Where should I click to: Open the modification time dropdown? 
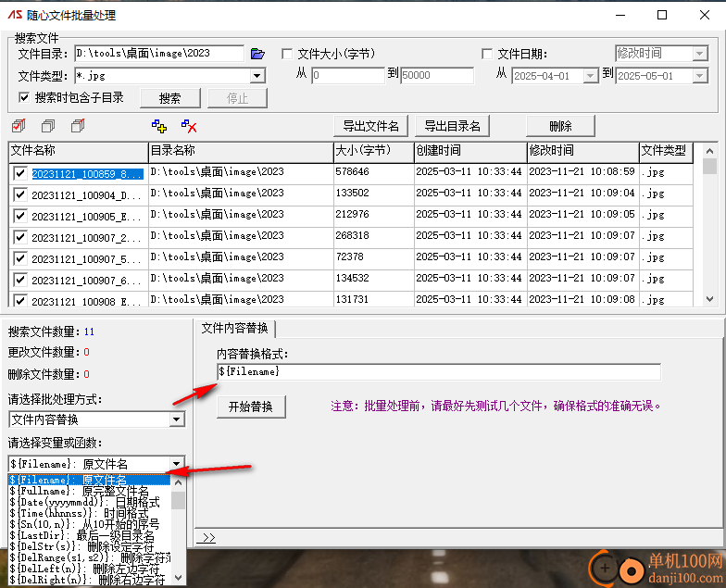[x=700, y=54]
